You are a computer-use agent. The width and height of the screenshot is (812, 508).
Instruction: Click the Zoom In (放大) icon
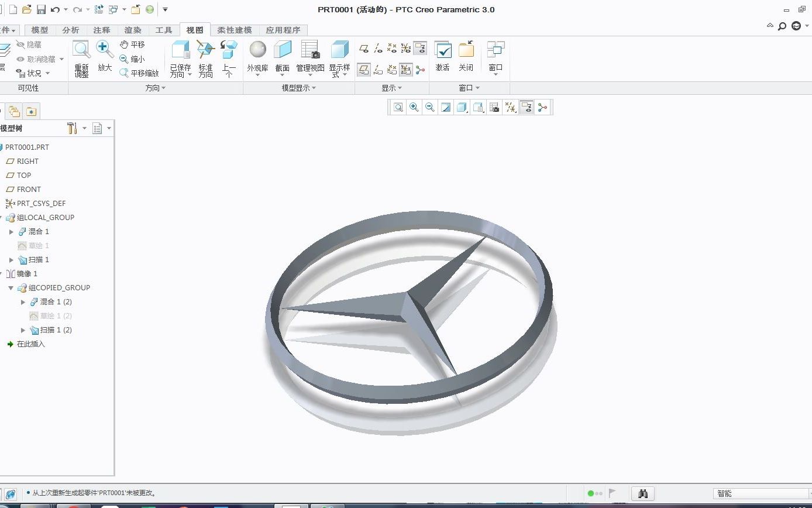[x=105, y=49]
